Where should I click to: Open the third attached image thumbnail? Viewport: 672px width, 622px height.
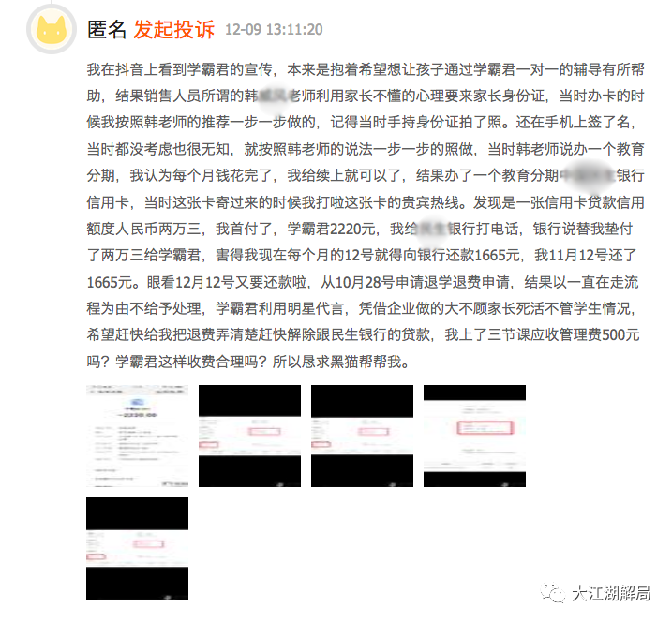[x=362, y=436]
